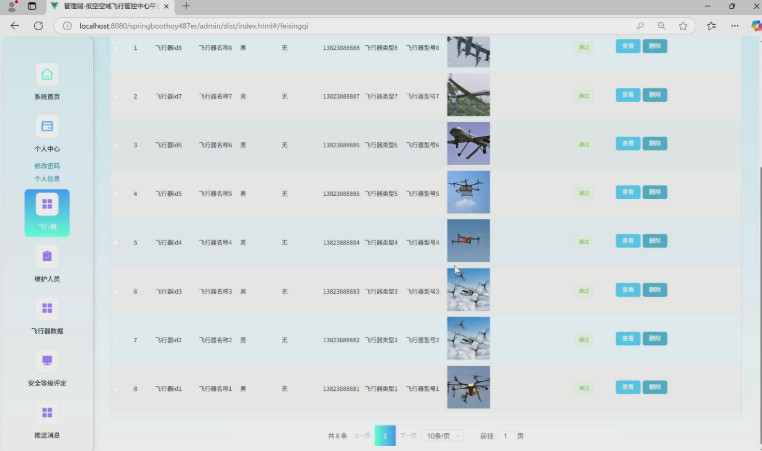The height and width of the screenshot is (451, 762).
Task: Click 下一页 next page button
Action: (408, 435)
